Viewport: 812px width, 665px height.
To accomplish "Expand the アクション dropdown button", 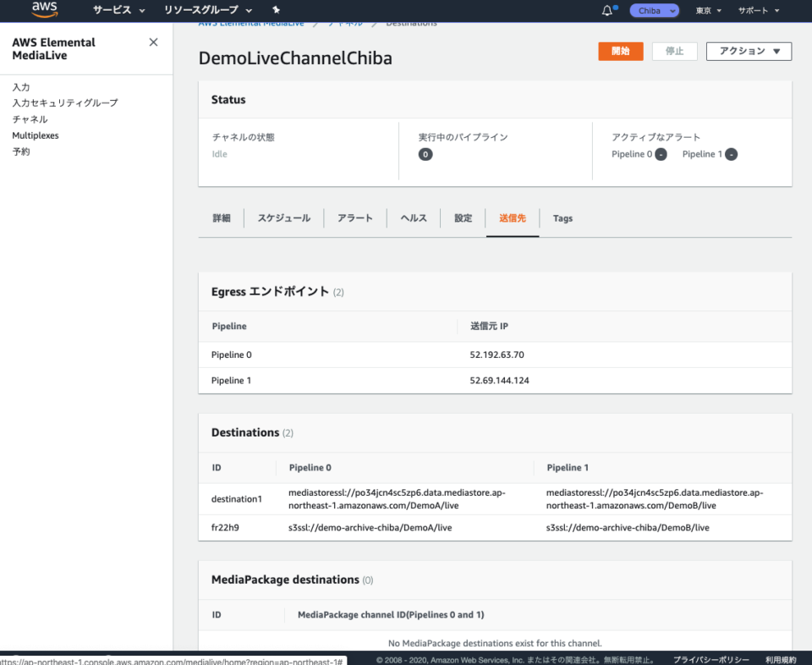I will (749, 52).
